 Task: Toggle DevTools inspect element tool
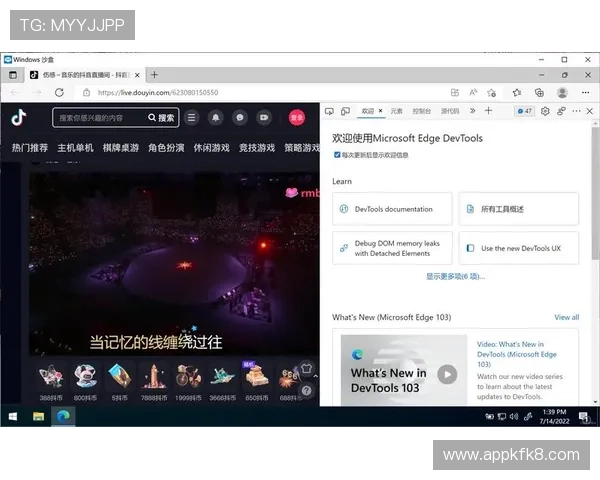pyautogui.click(x=329, y=111)
